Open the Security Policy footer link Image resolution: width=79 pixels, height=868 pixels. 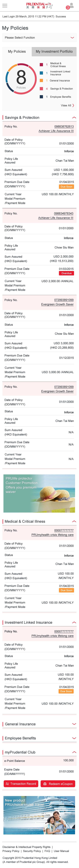point(32,851)
